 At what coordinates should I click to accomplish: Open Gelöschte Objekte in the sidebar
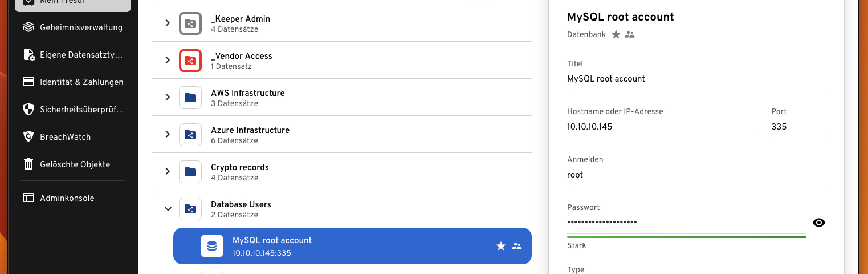[x=75, y=164]
